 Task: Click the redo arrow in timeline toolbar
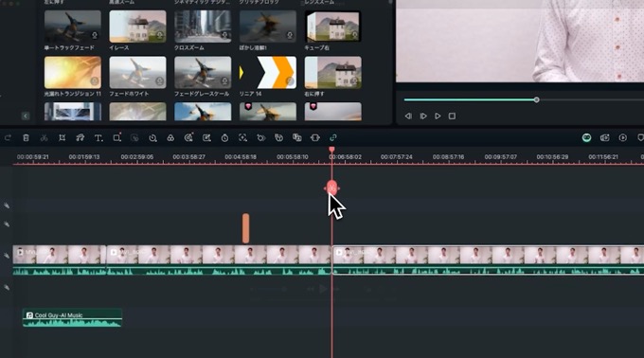coord(8,138)
